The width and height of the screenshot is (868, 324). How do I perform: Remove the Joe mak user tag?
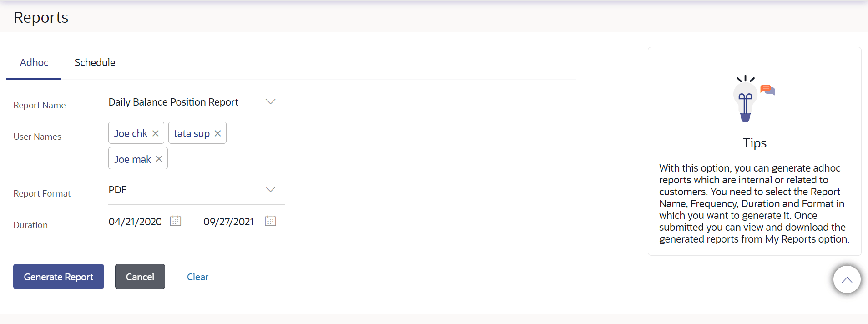159,159
